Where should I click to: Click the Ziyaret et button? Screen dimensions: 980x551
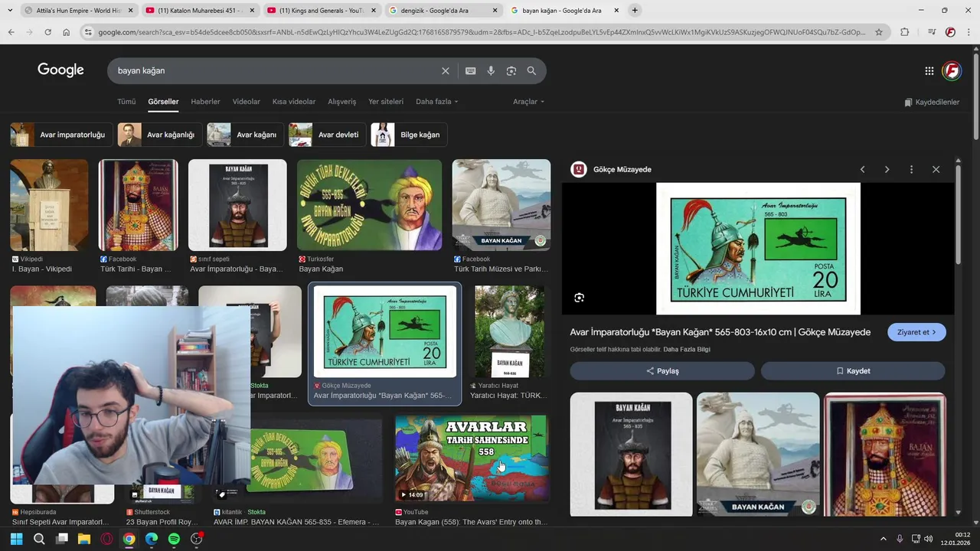916,332
